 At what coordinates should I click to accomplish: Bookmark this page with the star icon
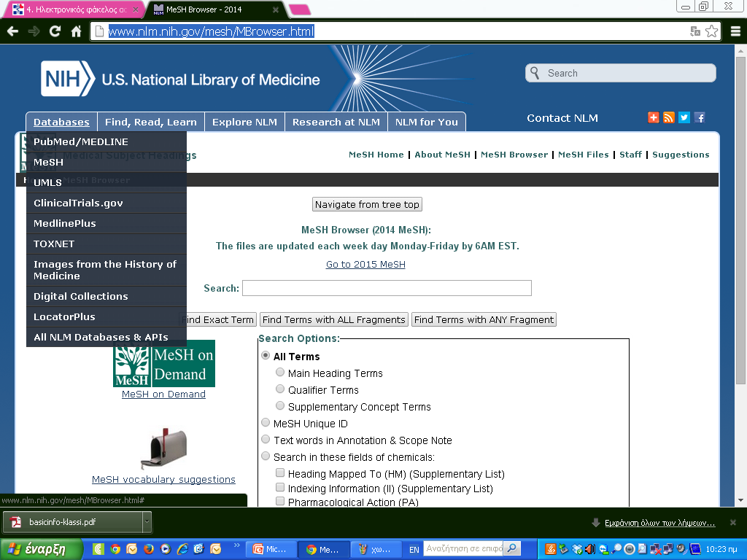point(711,31)
